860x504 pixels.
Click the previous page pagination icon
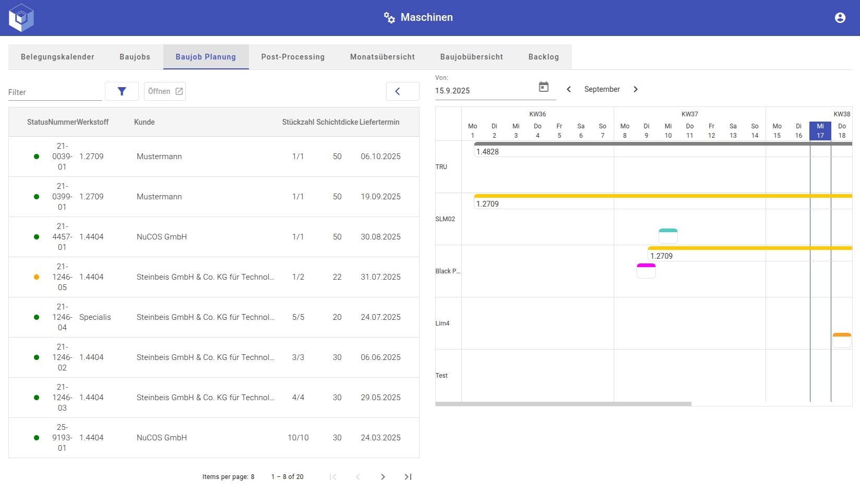pos(358,476)
